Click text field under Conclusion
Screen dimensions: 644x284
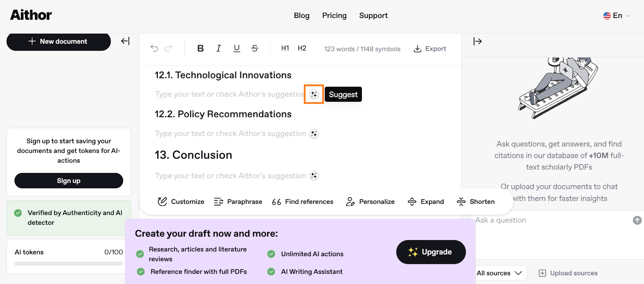tap(230, 176)
